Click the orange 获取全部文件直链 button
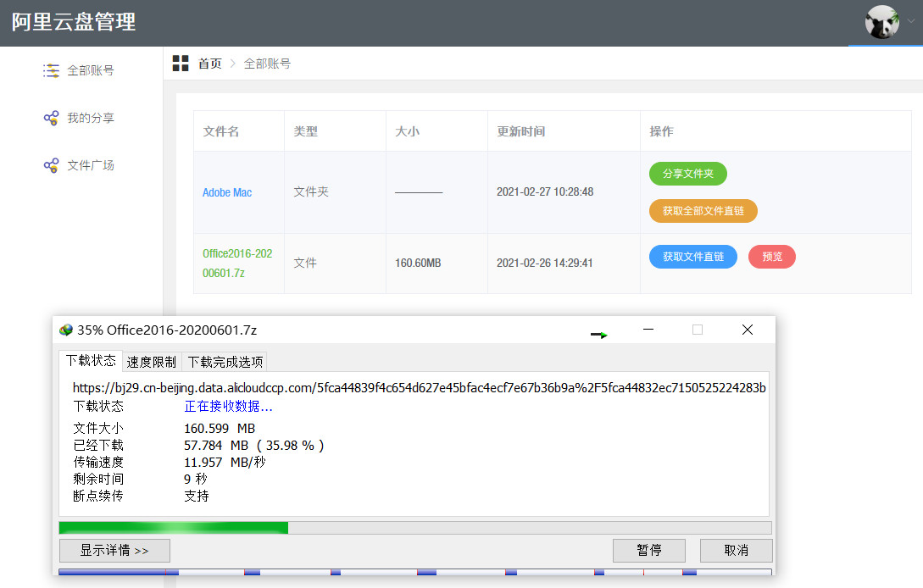Viewport: 923px width, 588px height. (x=703, y=211)
